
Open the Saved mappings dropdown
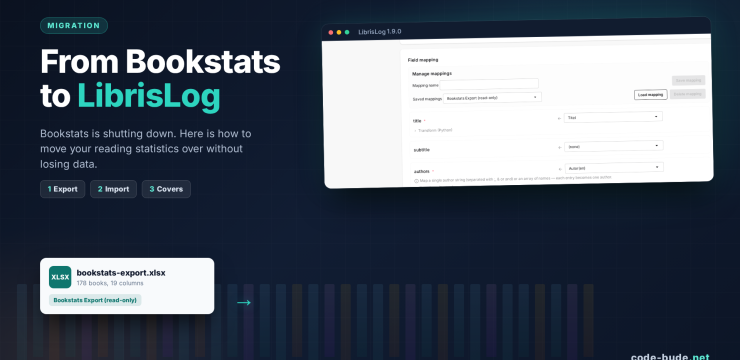[492, 98]
